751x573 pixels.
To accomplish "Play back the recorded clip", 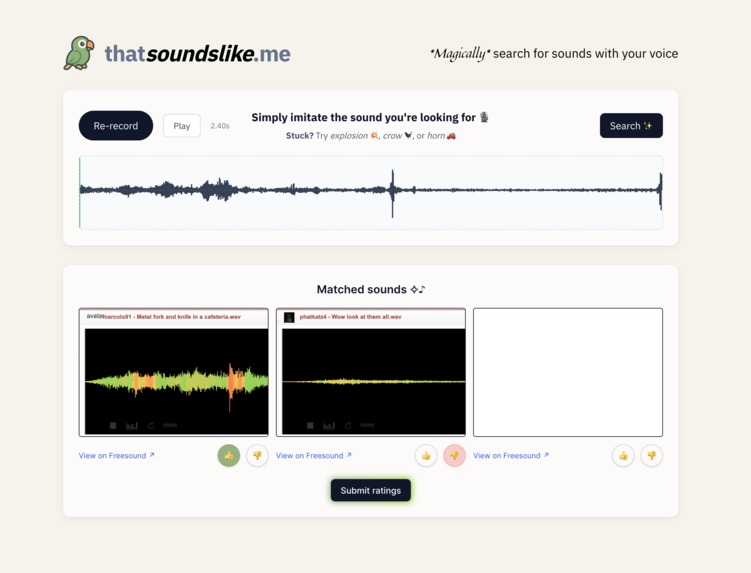I will pyautogui.click(x=182, y=126).
